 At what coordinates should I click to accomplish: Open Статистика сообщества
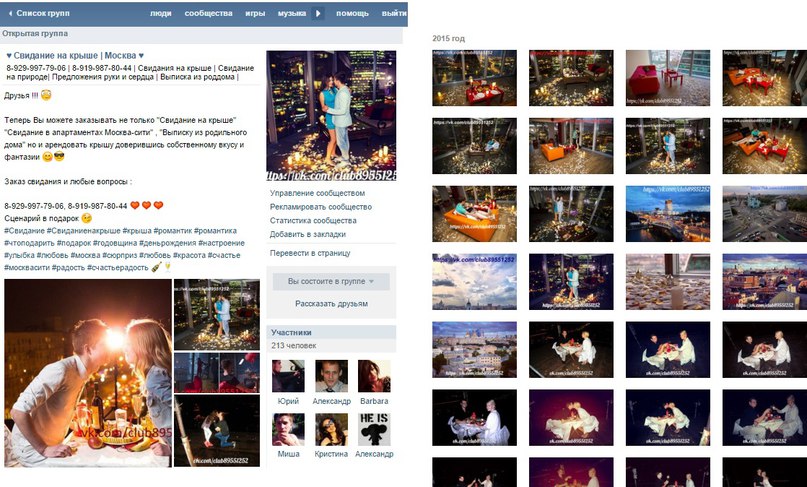[x=313, y=220]
